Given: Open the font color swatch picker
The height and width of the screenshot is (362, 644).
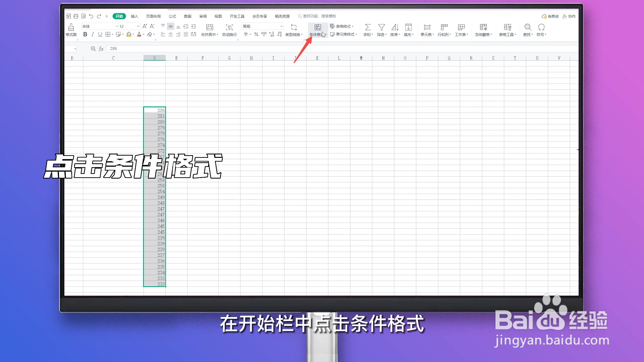Looking at the screenshot, I should coord(143,34).
